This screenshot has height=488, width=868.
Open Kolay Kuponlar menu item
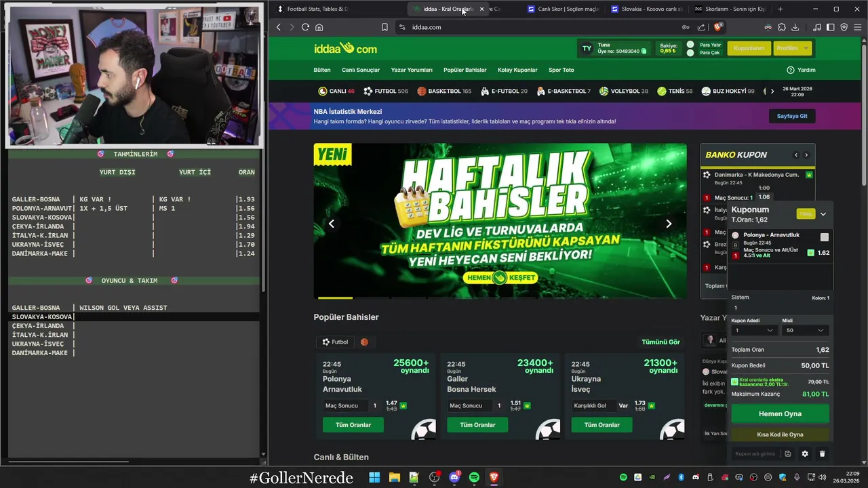(517, 70)
